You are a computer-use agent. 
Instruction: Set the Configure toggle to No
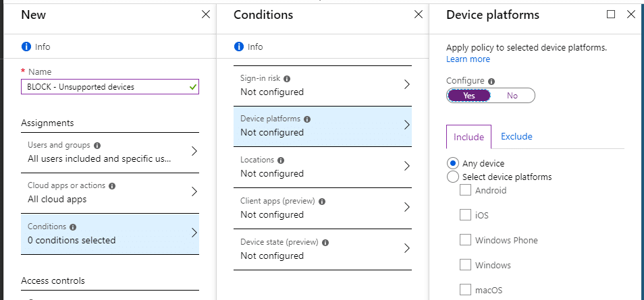[512, 96]
